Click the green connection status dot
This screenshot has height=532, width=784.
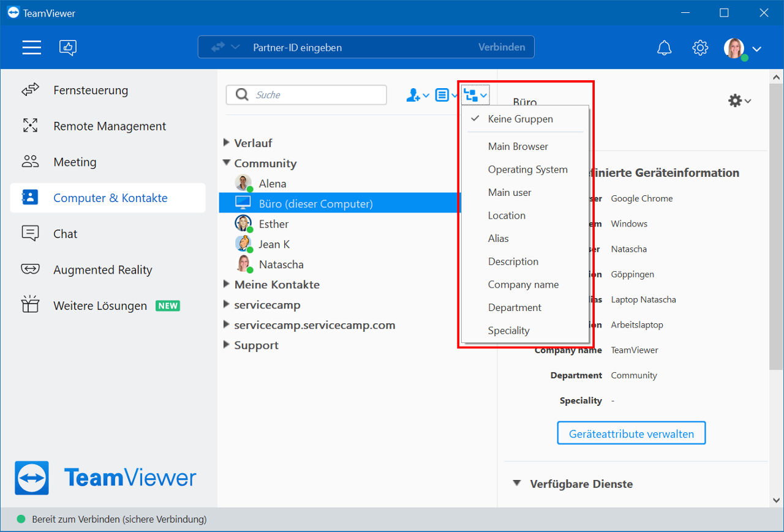tap(21, 519)
